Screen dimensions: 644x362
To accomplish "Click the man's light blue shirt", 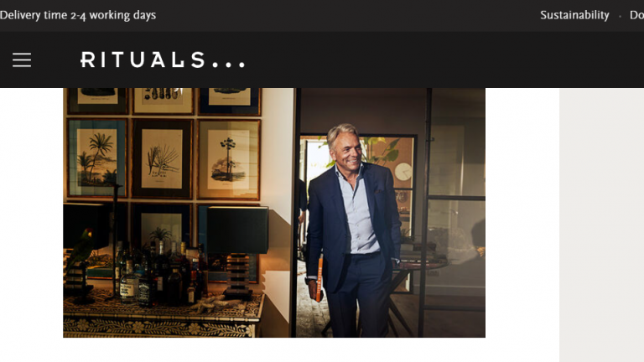I will pyautogui.click(x=358, y=210).
